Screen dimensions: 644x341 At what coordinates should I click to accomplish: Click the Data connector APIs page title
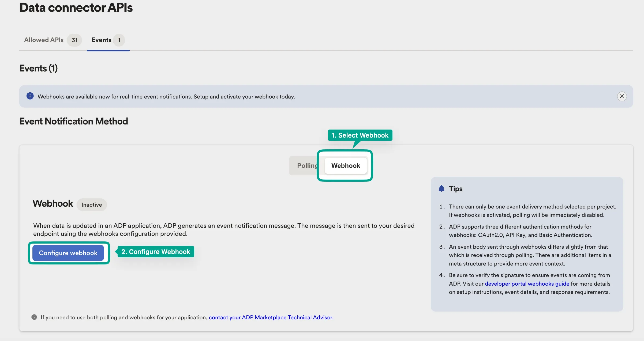click(76, 7)
